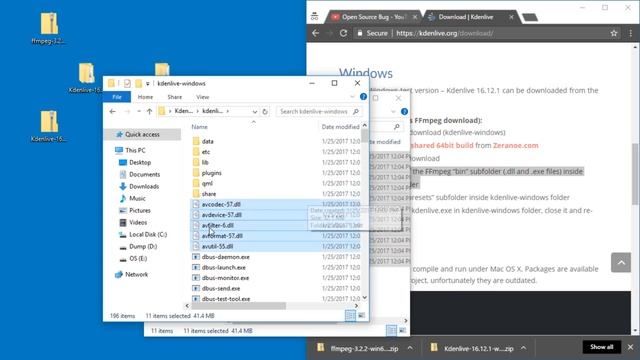The image size is (640, 360).
Task: Refresh the kdenlive-windows folder view
Action: [265, 111]
